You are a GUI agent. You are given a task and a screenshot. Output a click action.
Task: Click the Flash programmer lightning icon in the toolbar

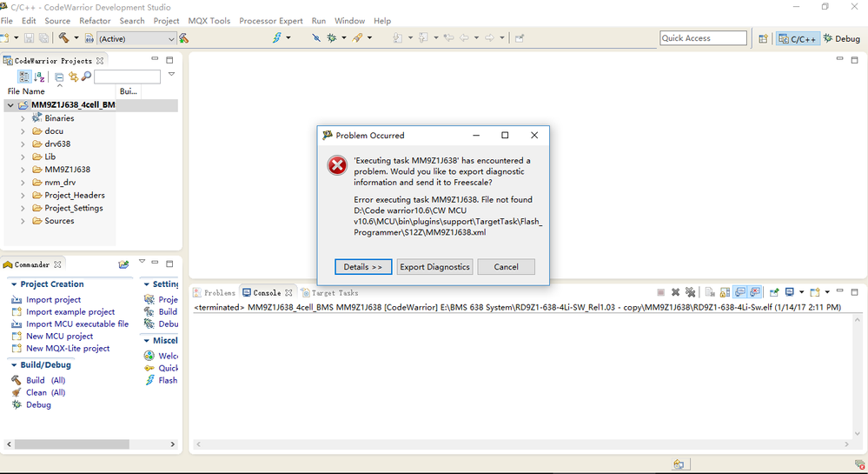[x=277, y=37]
